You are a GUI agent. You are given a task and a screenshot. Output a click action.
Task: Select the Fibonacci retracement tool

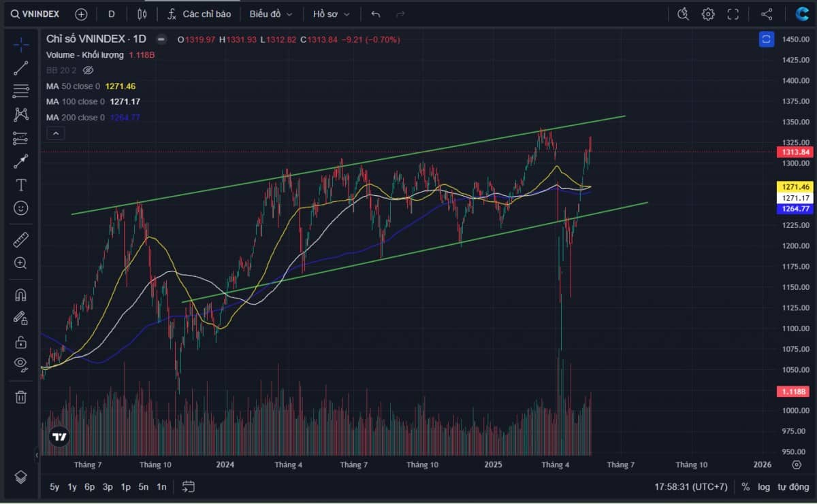(x=21, y=90)
